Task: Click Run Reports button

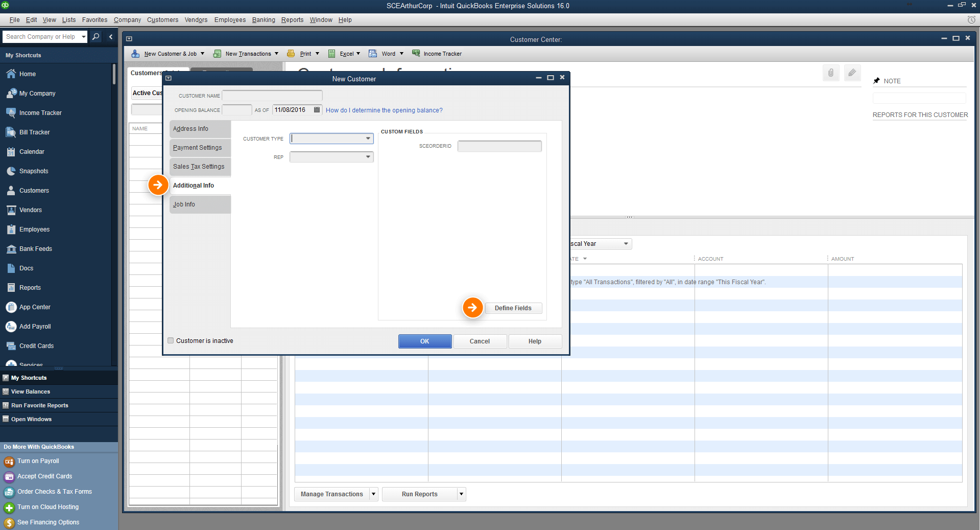Action: 419,494
